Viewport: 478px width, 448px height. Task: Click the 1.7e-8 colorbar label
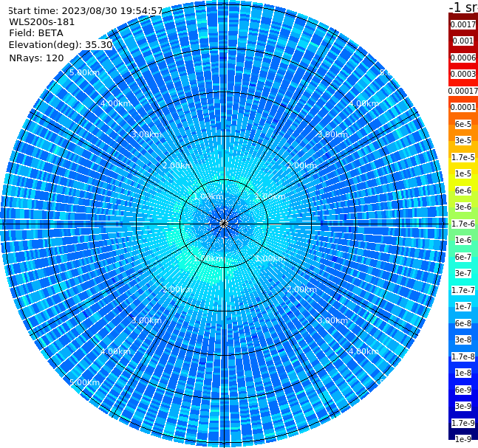click(x=463, y=356)
